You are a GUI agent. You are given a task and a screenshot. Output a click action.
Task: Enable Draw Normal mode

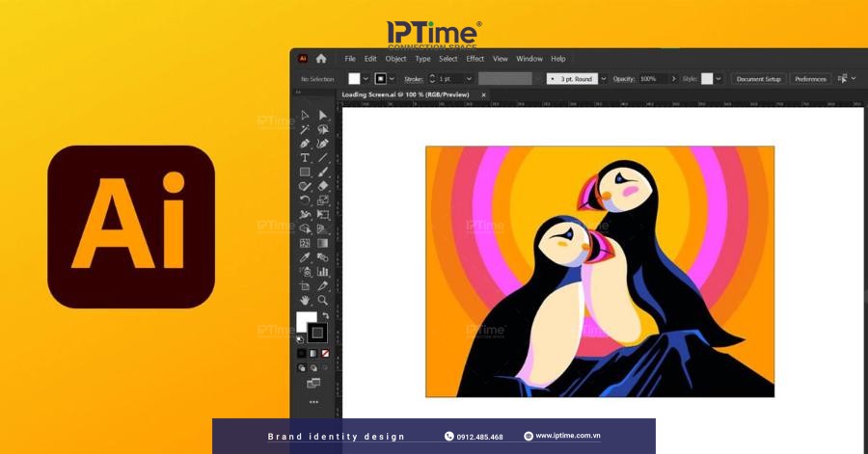302,368
